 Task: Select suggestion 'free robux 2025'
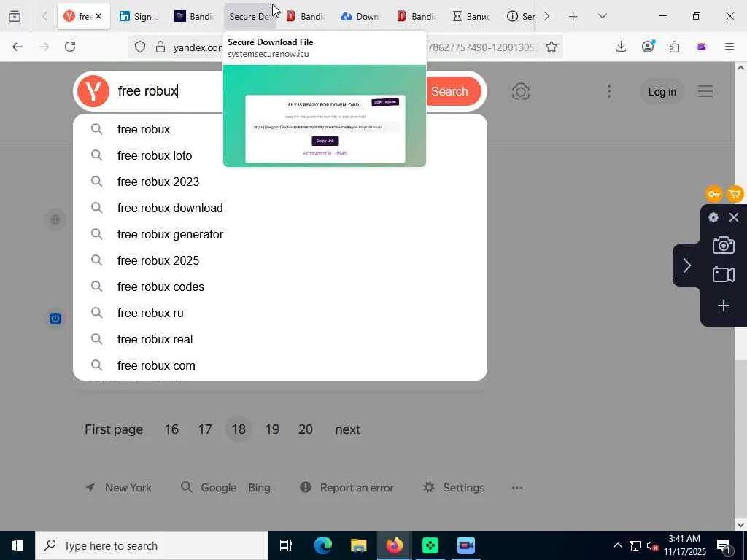(280, 260)
